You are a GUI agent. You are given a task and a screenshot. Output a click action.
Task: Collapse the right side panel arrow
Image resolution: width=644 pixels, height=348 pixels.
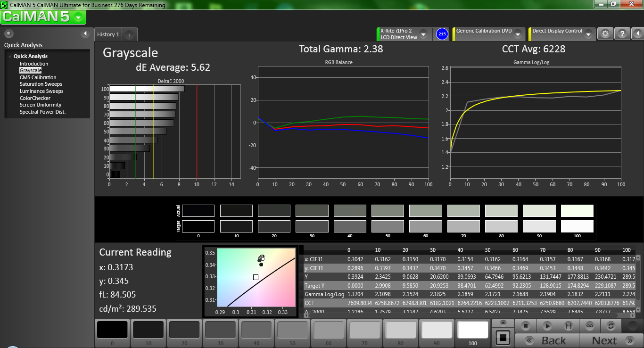pos(637,34)
